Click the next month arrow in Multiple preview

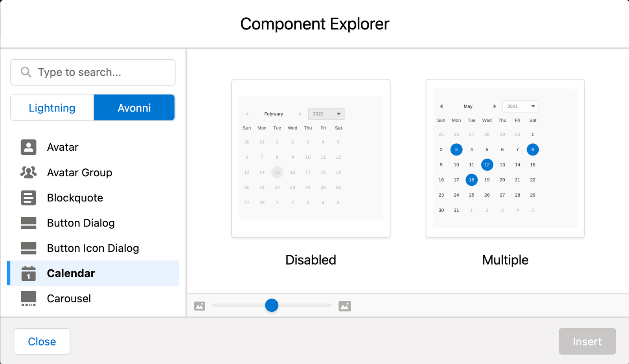[495, 106]
